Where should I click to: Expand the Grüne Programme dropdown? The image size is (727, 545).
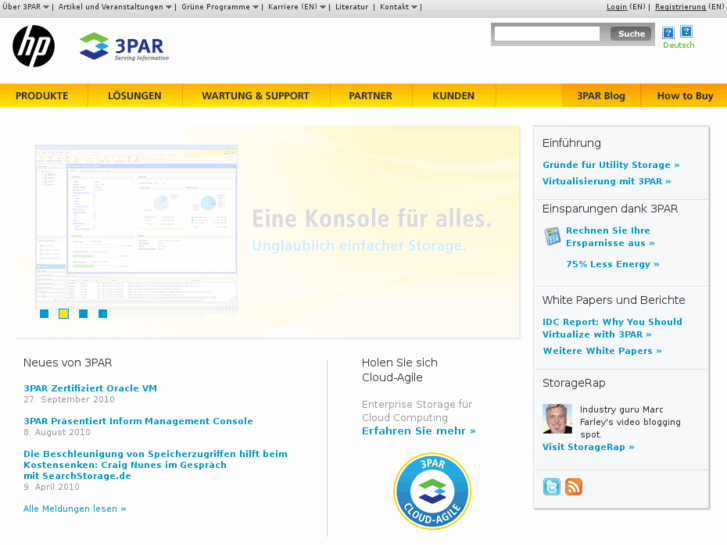pos(220,7)
